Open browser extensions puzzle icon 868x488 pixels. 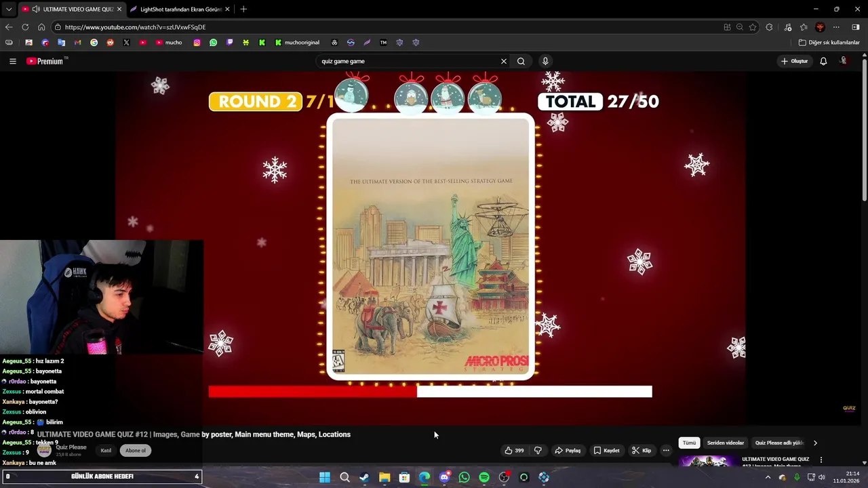pyautogui.click(x=769, y=27)
